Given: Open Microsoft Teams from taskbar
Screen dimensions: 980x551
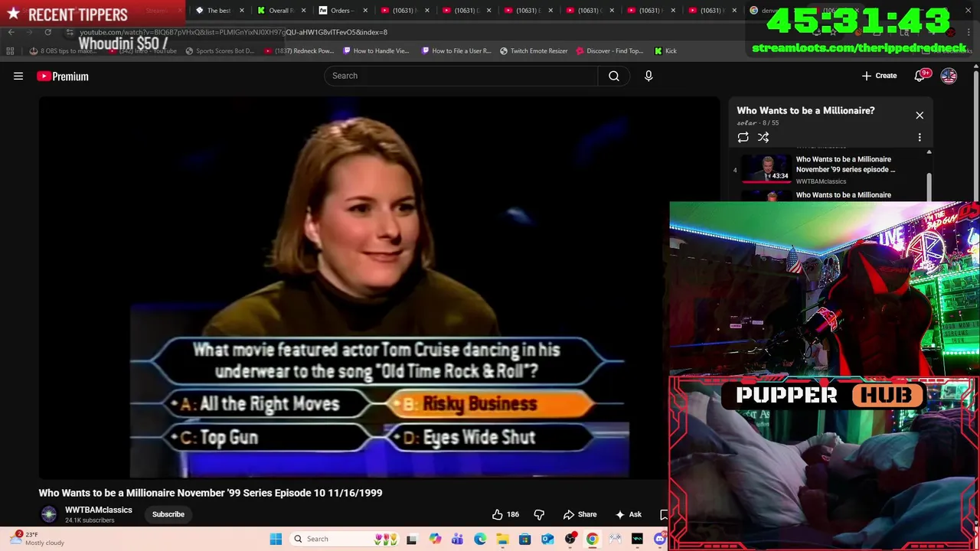Looking at the screenshot, I should (457, 539).
